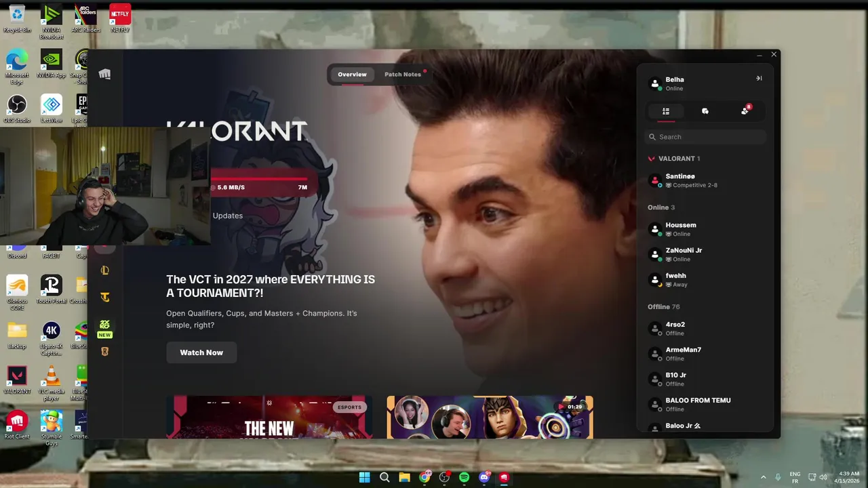Viewport: 868px width, 488px height.
Task: Select away friend fwehh
Action: 705,280
